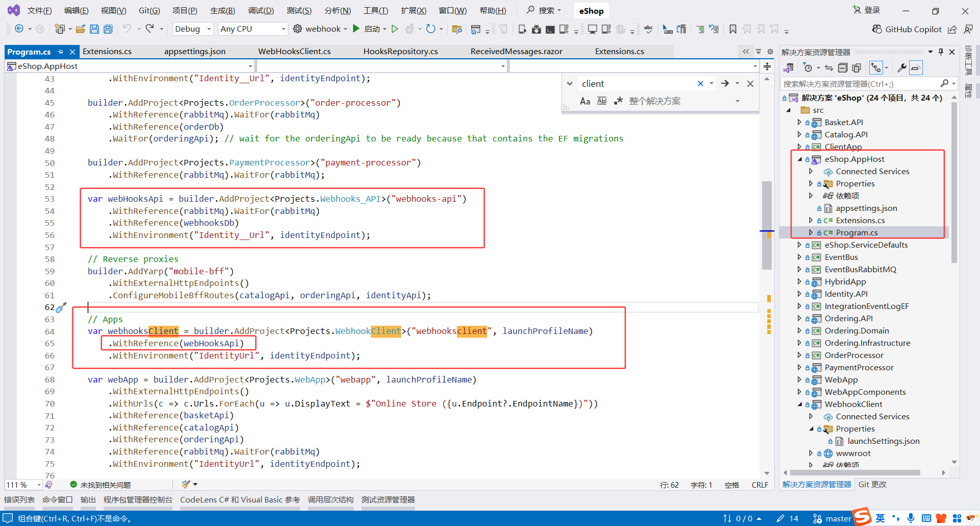Image resolution: width=980 pixels, height=526 pixels.
Task: Toggle Match Whole Word in find box
Action: [x=602, y=101]
